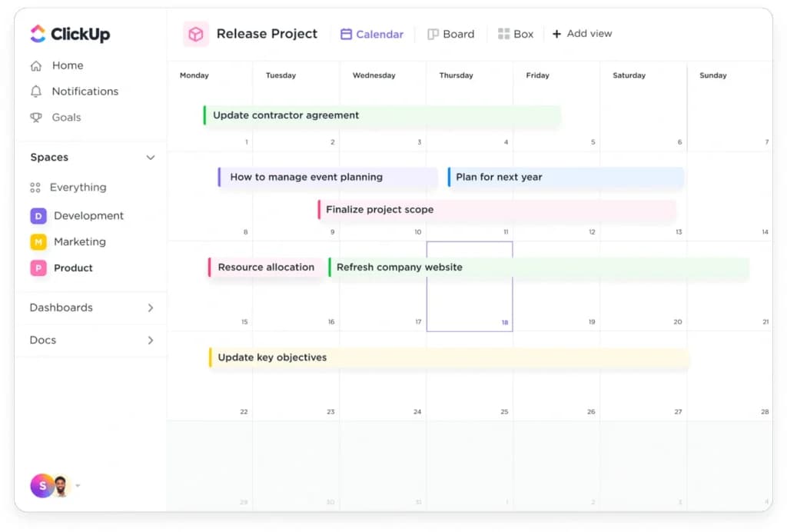Click the Everything grid dots icon
Screen dimensions: 787x532
pos(35,188)
